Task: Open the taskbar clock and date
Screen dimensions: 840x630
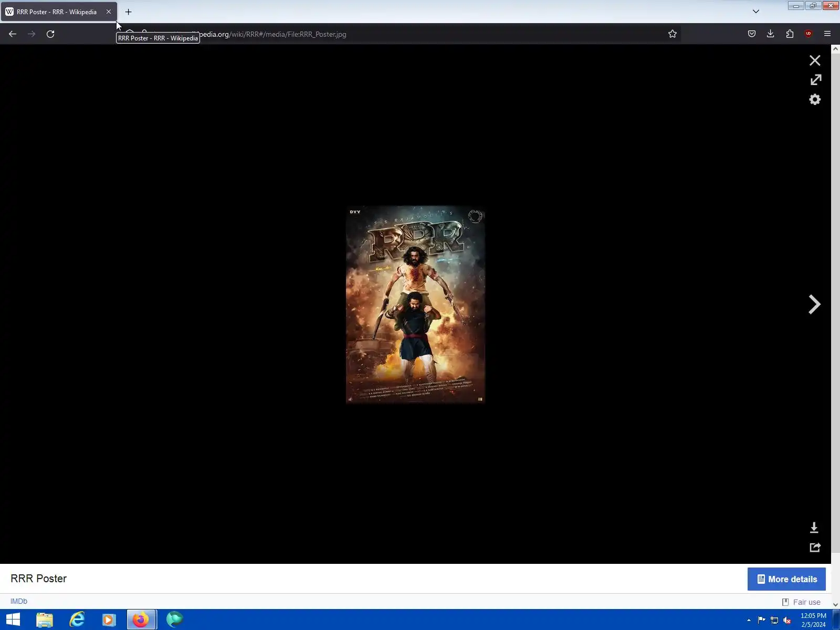Action: coord(813,620)
